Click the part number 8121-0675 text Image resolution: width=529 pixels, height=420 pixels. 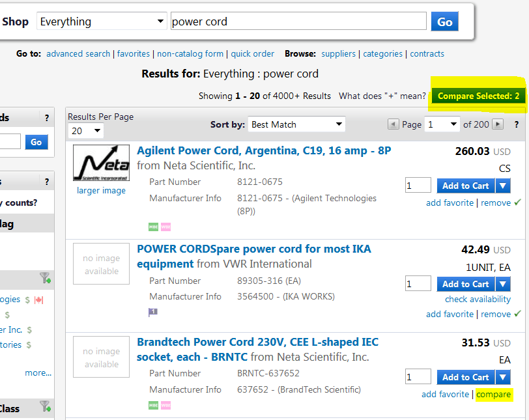260,182
